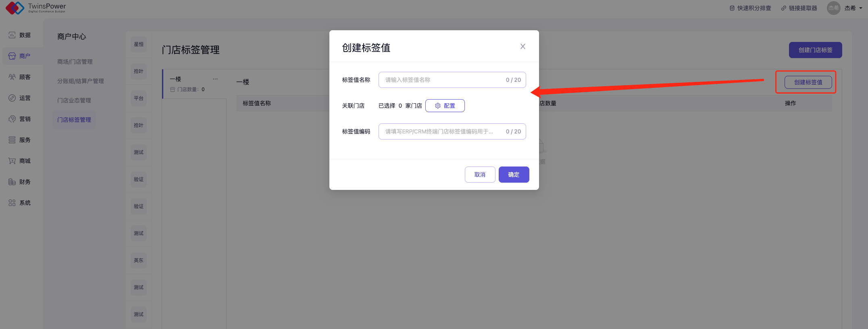868x329 pixels.
Task: Expand the 杰希 user account dropdown
Action: pos(852,8)
